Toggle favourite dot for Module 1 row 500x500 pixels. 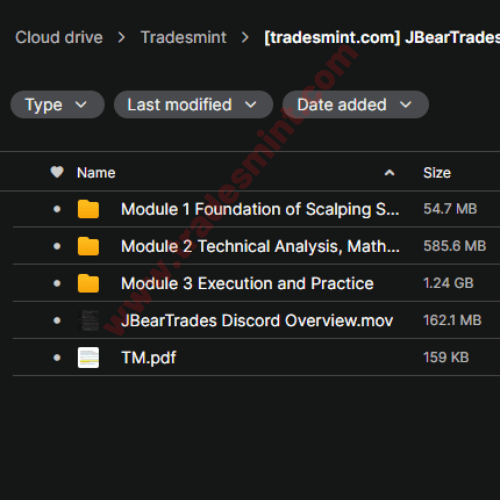point(57,209)
